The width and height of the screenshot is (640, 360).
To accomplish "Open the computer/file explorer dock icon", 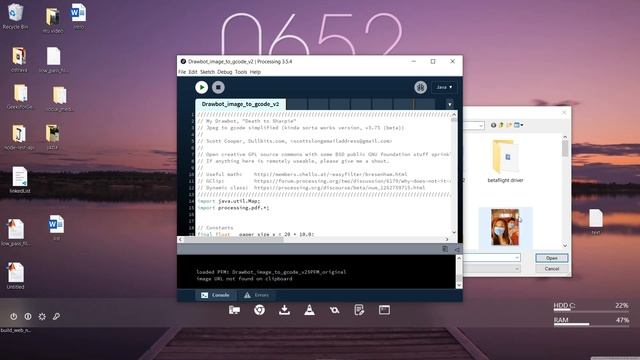I will point(234,310).
